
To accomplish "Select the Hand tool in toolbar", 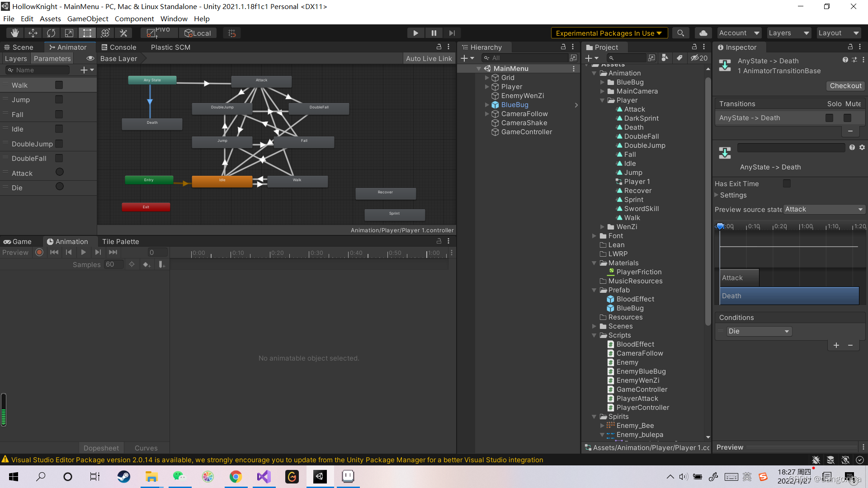I will point(14,33).
